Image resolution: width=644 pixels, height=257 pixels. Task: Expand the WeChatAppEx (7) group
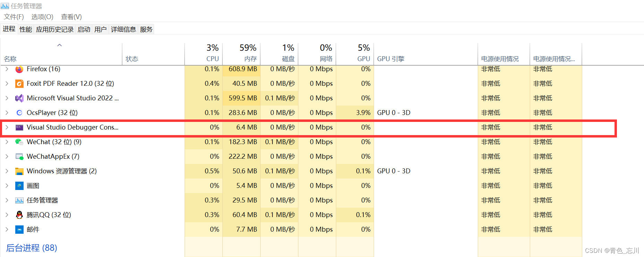point(7,157)
